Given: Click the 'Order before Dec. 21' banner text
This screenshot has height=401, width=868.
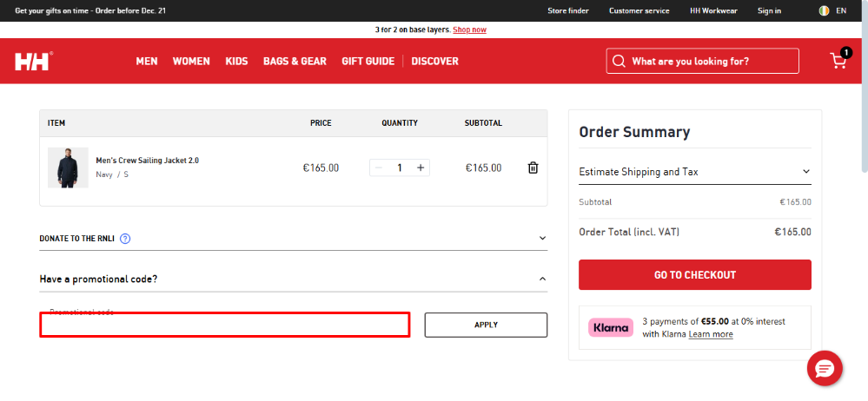Looking at the screenshot, I should click(130, 10).
